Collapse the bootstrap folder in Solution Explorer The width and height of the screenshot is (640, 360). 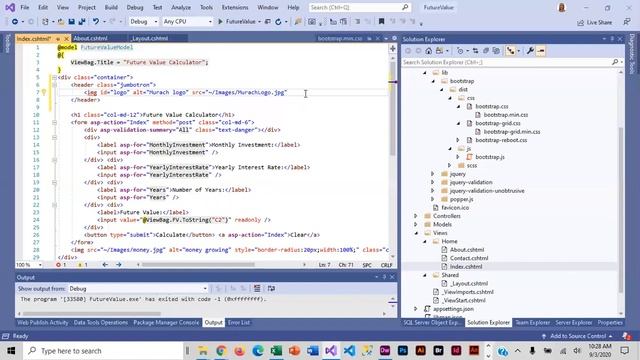(x=433, y=81)
